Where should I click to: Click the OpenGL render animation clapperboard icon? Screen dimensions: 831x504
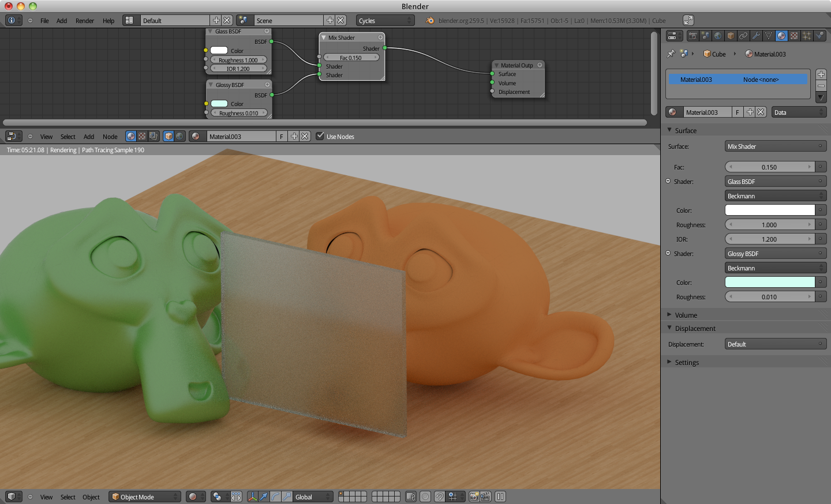pyautogui.click(x=485, y=497)
